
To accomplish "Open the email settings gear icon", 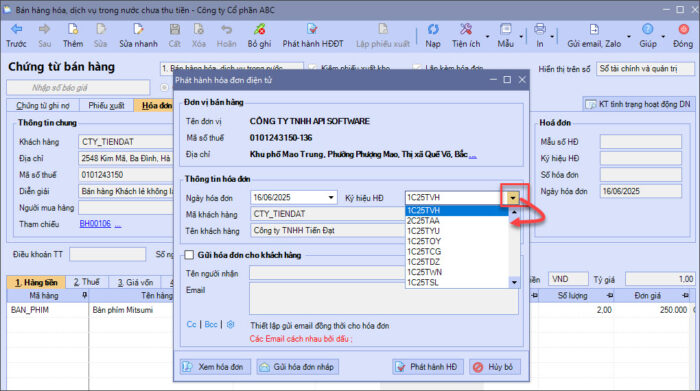I will [230, 324].
